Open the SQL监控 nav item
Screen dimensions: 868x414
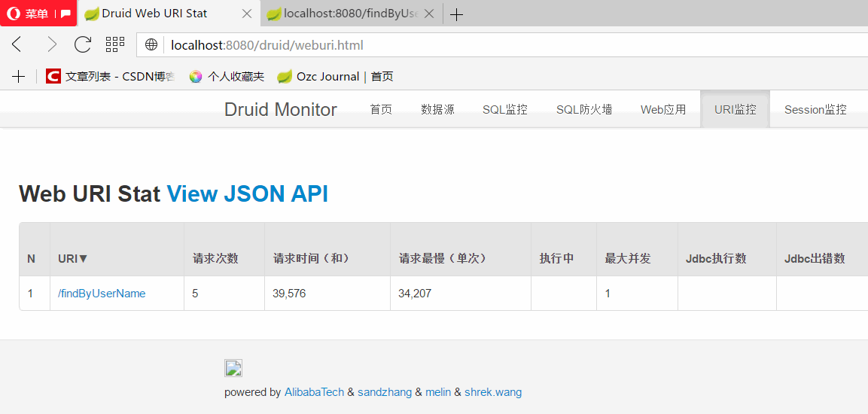(x=505, y=110)
